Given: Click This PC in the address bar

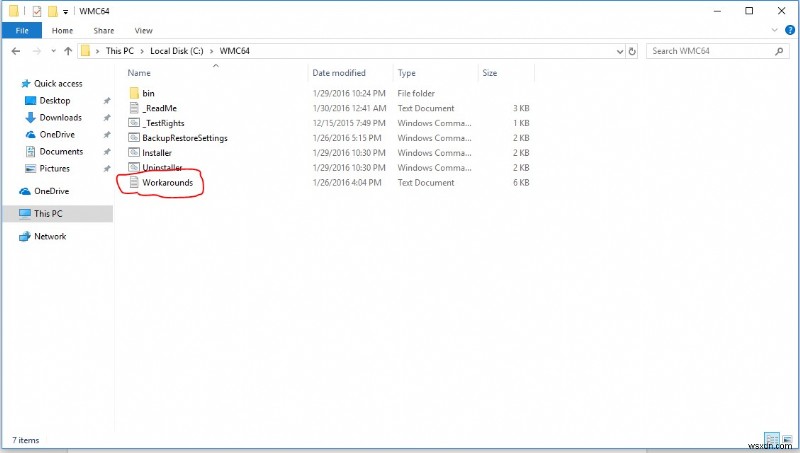Looking at the screenshot, I should coord(120,51).
